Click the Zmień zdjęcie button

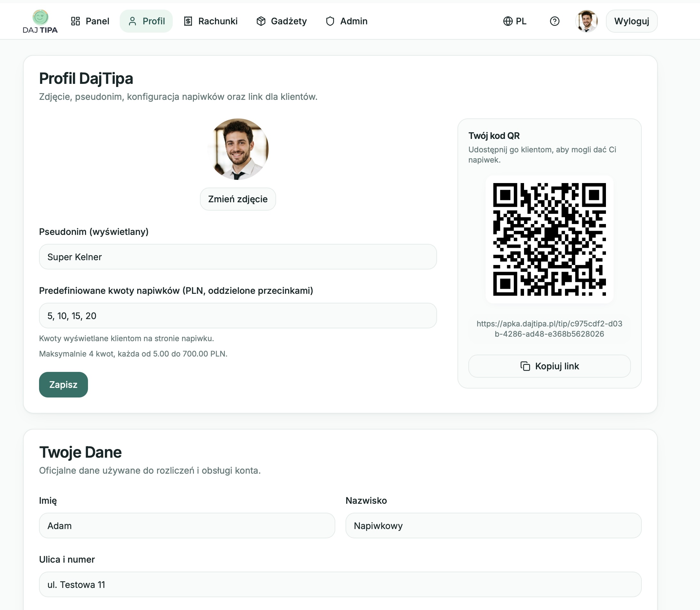click(x=238, y=199)
